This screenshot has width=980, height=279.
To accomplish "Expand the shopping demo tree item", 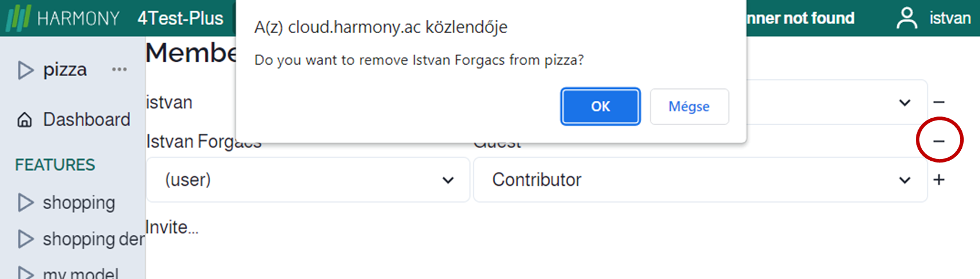I will pyautogui.click(x=25, y=239).
